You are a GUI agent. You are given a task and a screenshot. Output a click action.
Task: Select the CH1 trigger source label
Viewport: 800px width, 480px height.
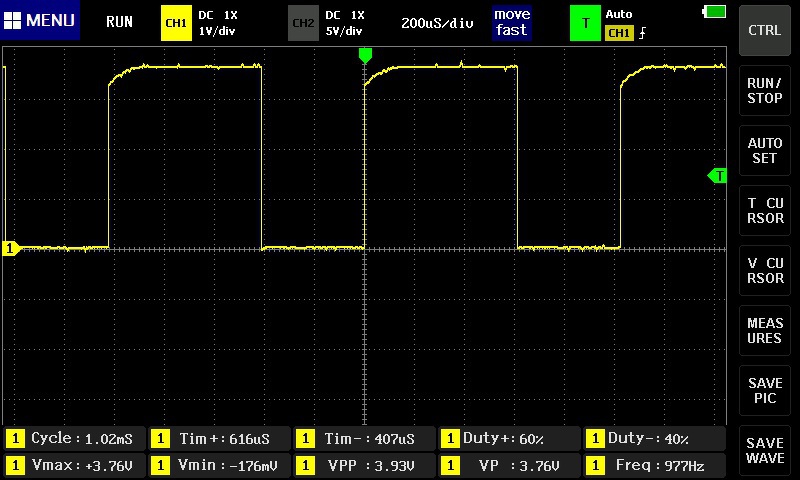click(619, 33)
